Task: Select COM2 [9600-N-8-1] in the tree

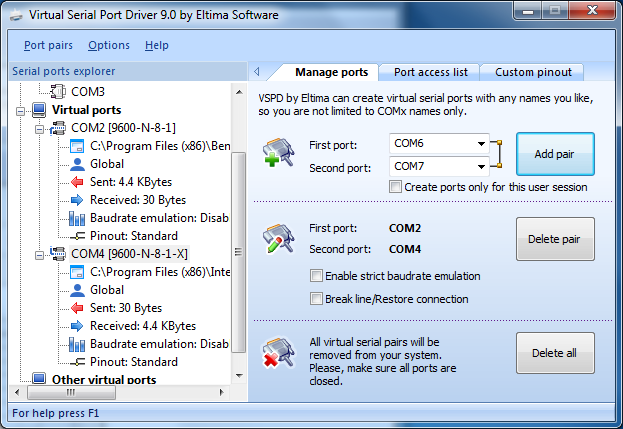Action: tap(123, 128)
